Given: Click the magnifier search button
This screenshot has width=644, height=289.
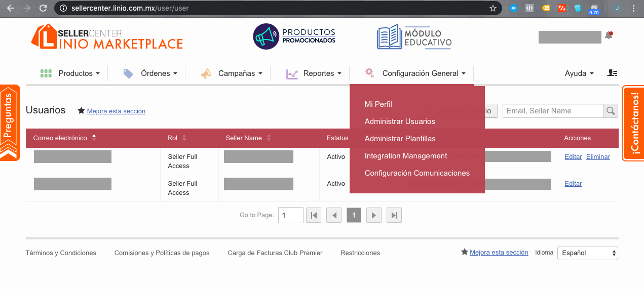Looking at the screenshot, I should [611, 111].
